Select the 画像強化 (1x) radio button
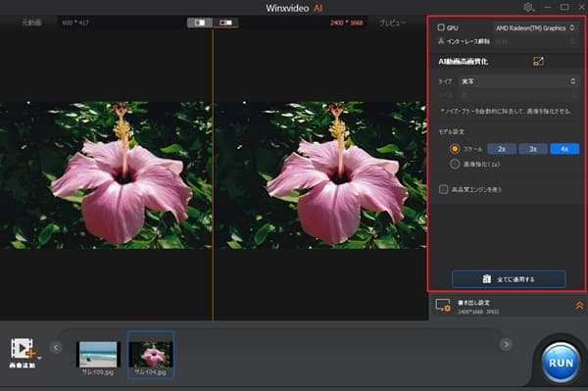The width and height of the screenshot is (588, 391). 455,164
